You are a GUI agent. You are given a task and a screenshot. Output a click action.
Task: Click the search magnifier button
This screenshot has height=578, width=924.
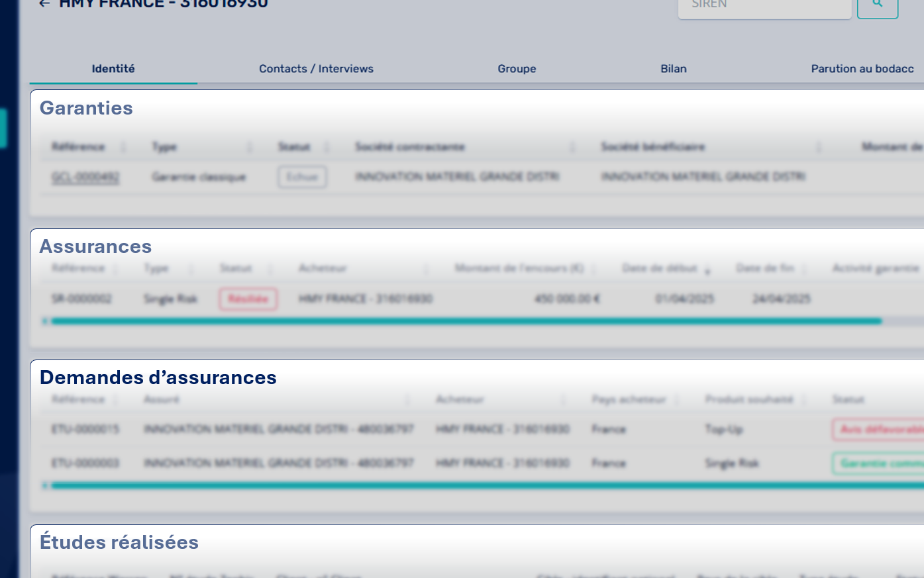click(x=878, y=6)
